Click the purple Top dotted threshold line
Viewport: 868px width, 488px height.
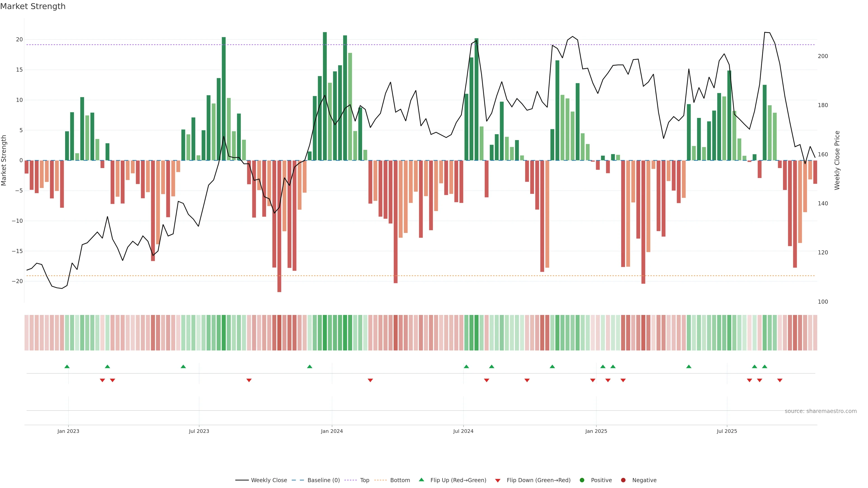(404, 45)
